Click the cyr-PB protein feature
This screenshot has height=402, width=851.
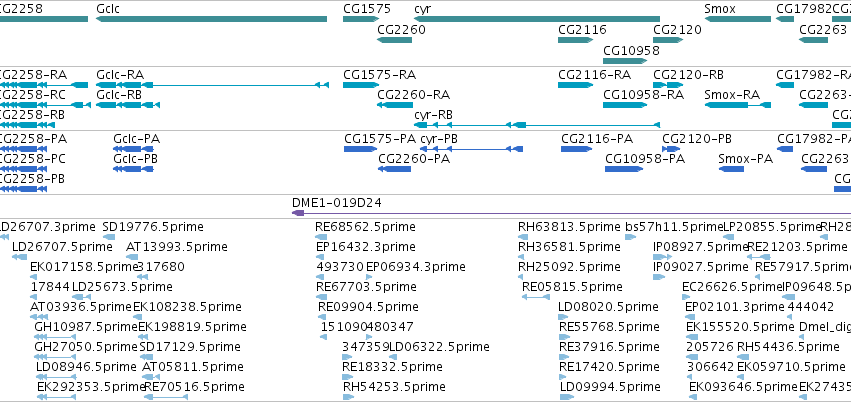click(472, 149)
